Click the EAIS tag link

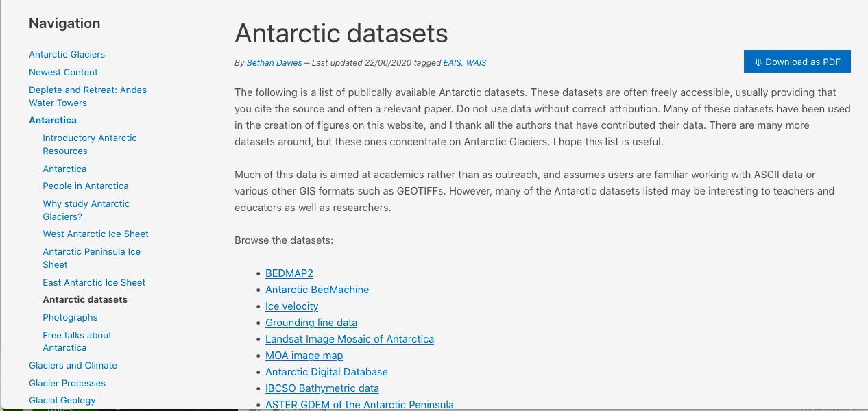coord(451,62)
